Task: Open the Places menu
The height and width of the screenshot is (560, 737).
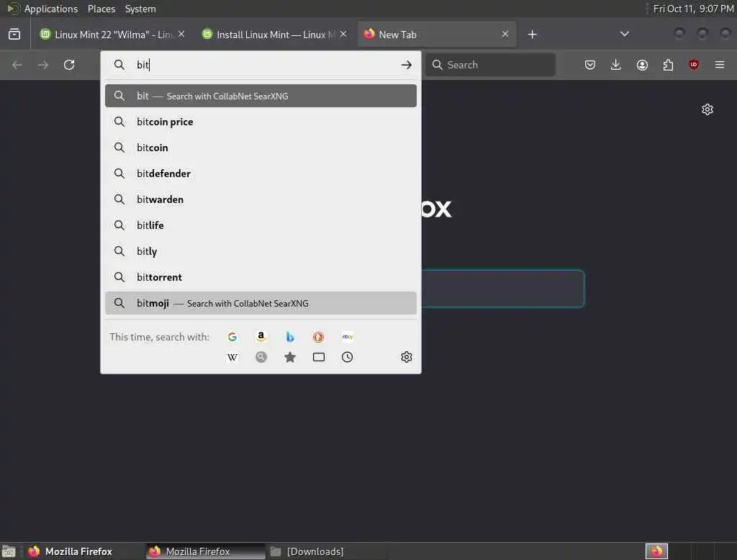Action: coord(101,9)
